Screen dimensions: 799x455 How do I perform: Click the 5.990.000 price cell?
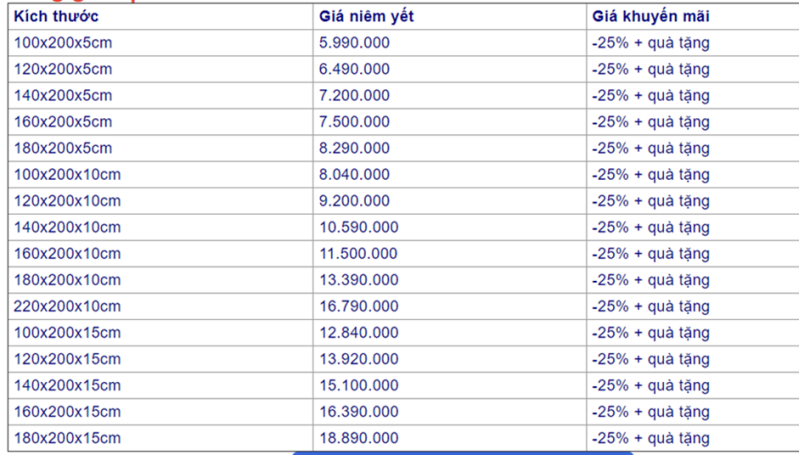pos(355,43)
